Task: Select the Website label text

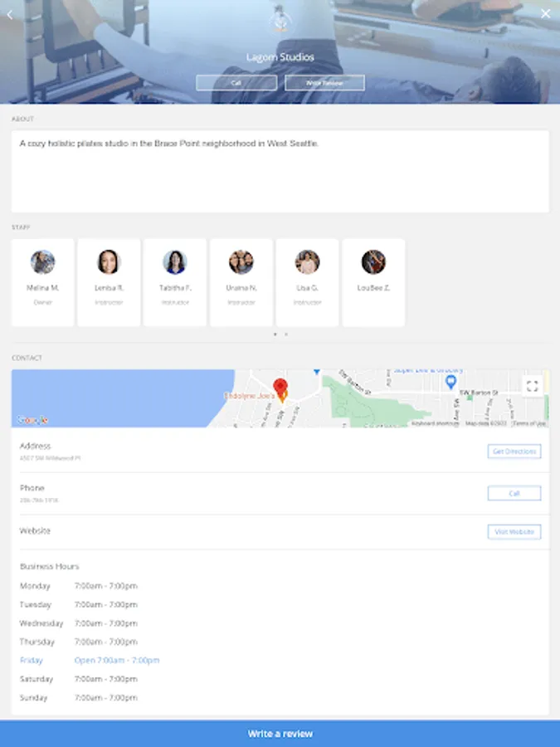Action: [35, 530]
